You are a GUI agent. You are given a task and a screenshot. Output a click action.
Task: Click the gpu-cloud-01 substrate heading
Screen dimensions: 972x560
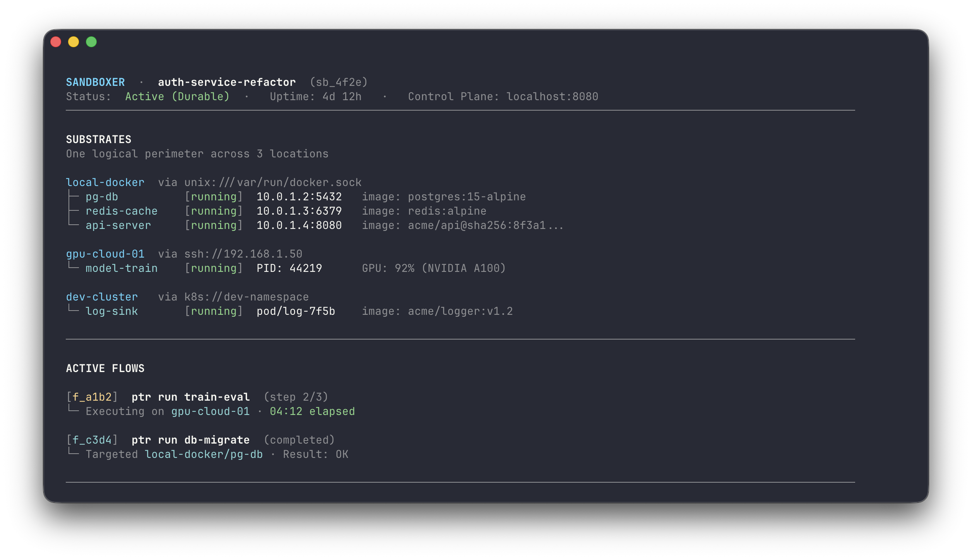(x=105, y=254)
